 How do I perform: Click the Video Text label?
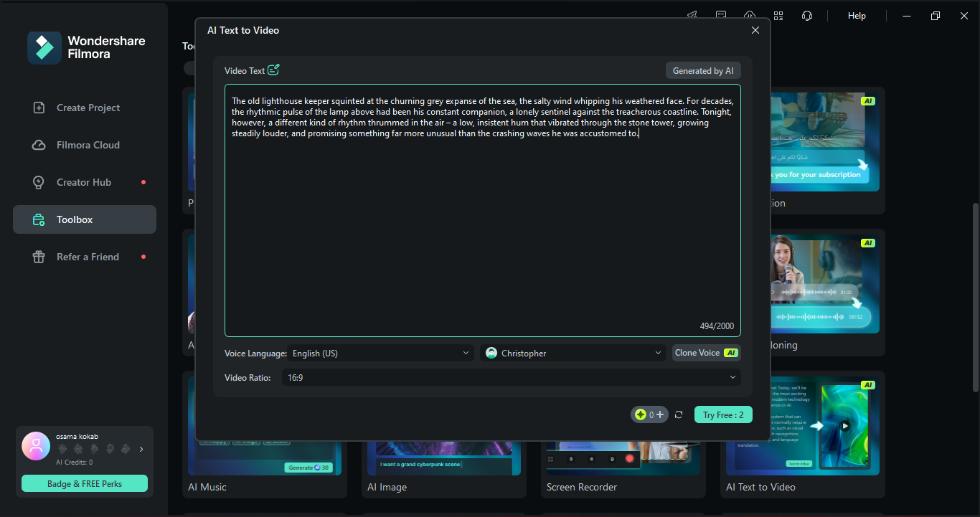pos(245,71)
